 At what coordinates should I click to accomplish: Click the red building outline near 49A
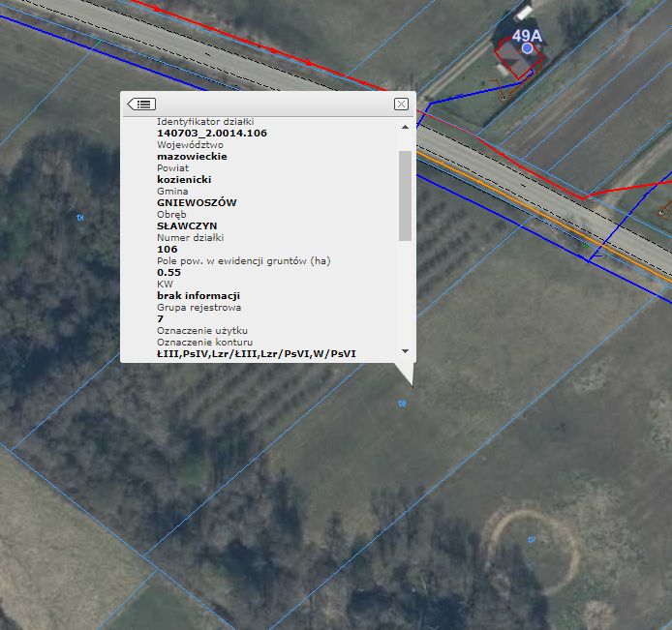click(x=519, y=59)
